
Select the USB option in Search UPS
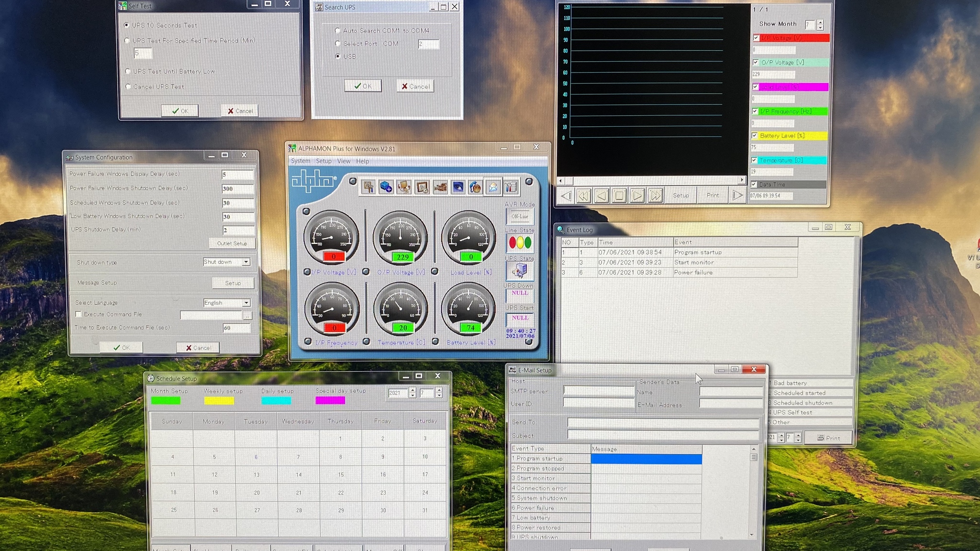pos(338,56)
